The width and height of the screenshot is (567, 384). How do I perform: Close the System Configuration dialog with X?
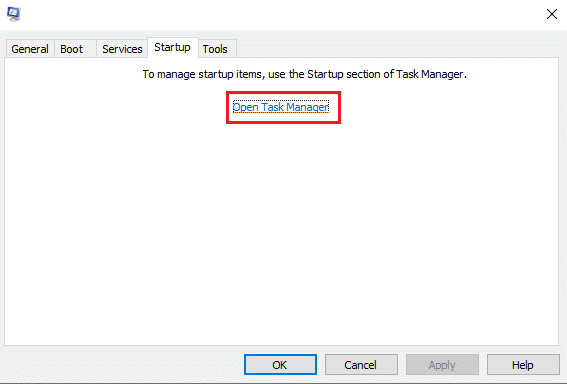point(551,14)
